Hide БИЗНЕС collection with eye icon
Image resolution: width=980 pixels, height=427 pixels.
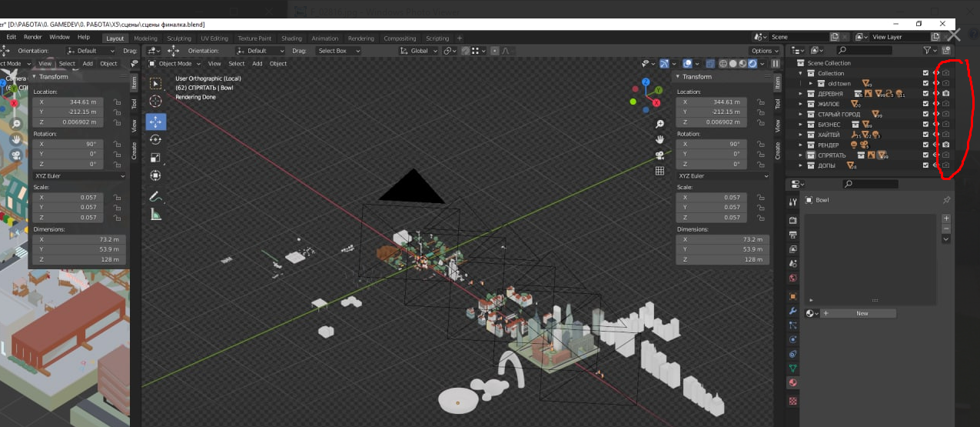935,125
